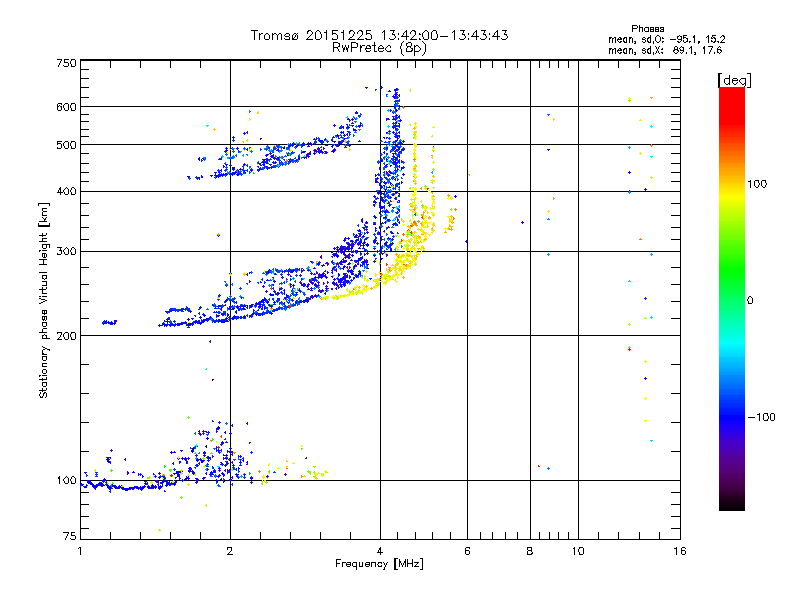Click the phase colorbar gradient

pyautogui.click(x=732, y=298)
